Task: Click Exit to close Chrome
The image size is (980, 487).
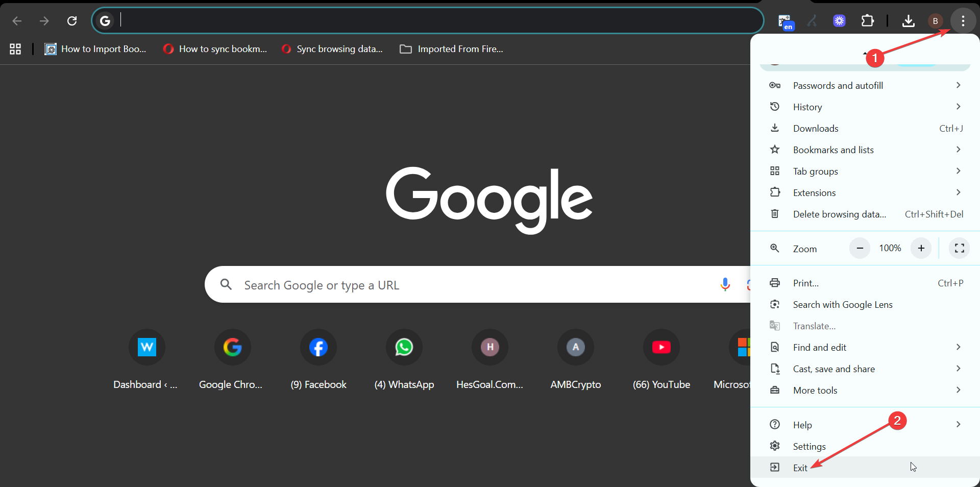Action: click(x=865, y=468)
